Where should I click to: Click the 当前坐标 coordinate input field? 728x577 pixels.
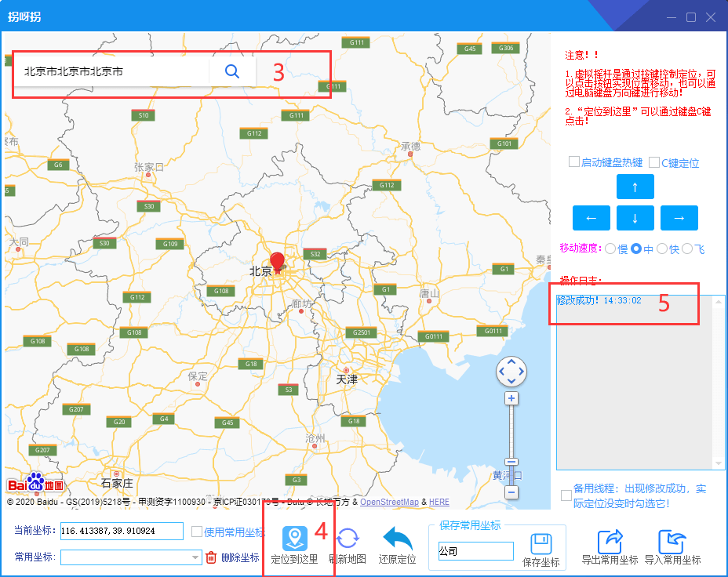(122, 531)
